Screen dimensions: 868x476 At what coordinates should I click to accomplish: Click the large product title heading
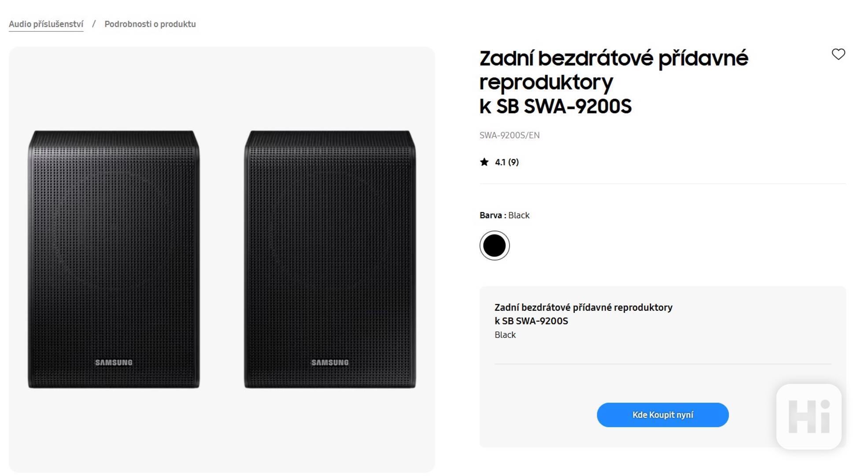613,82
